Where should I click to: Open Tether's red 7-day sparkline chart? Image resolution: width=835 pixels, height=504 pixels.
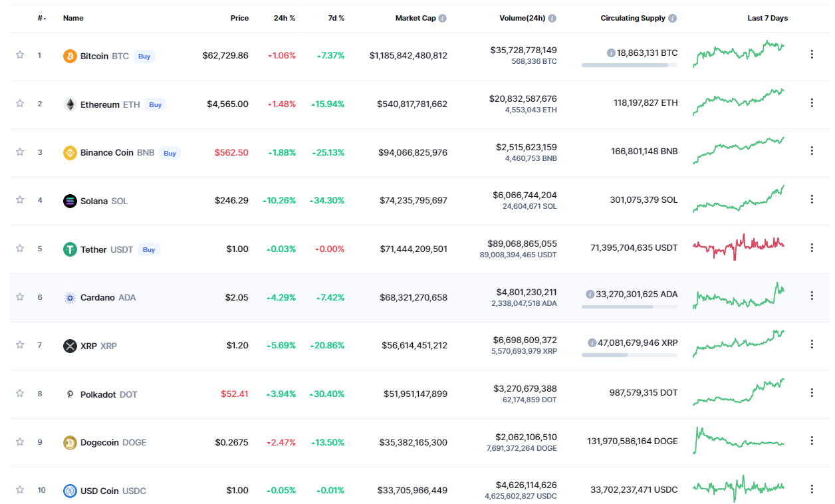pos(739,246)
